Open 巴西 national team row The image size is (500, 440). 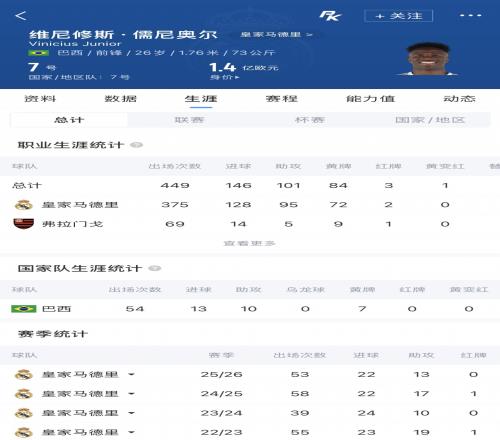(250, 309)
